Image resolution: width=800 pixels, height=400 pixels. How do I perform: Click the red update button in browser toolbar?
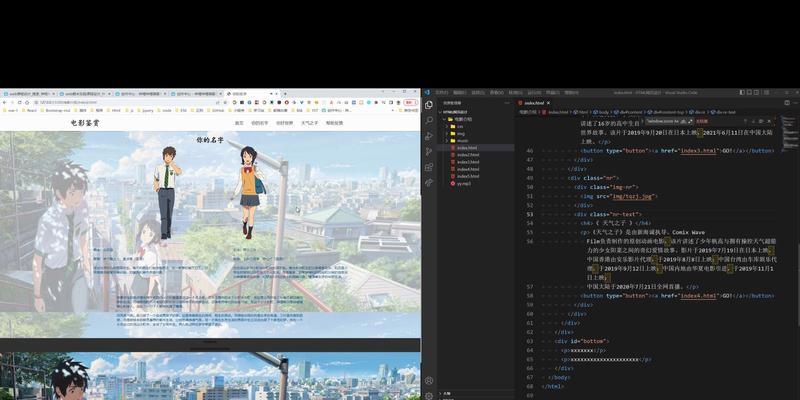[411, 103]
